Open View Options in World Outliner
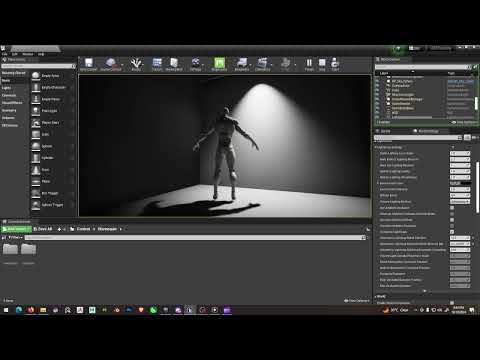Viewport: 480px width, 360px height. tap(465, 122)
